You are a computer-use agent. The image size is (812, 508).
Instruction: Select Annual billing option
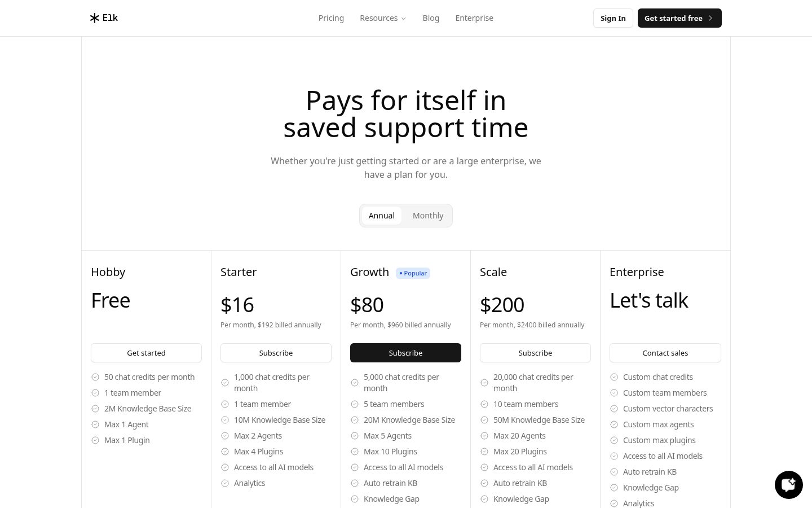click(x=382, y=216)
